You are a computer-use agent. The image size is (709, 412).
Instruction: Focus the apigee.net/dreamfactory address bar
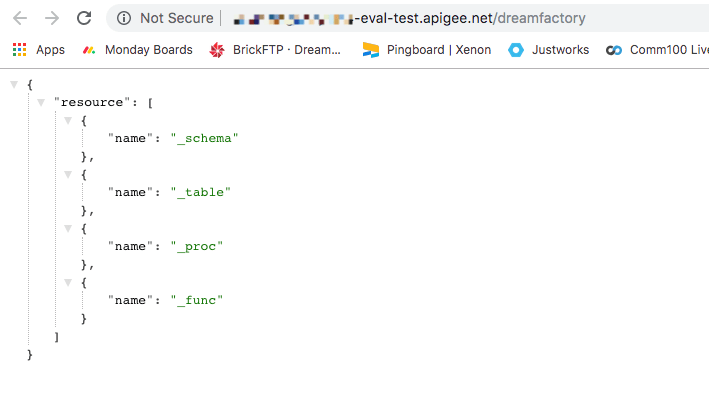coord(409,18)
